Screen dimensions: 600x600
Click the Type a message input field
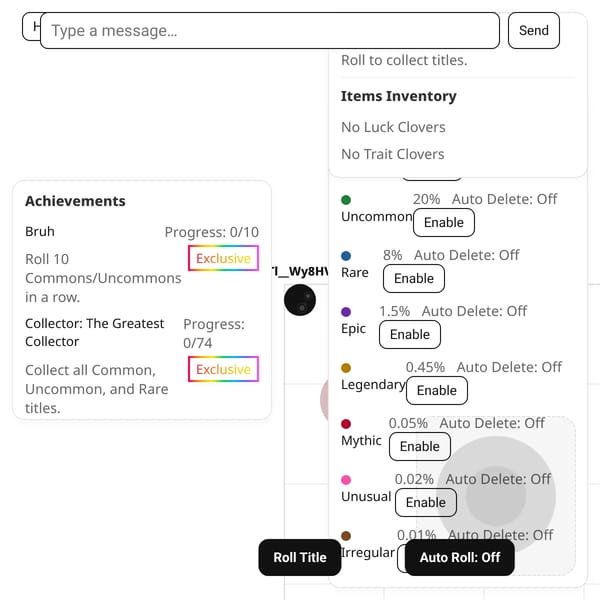[x=270, y=30]
